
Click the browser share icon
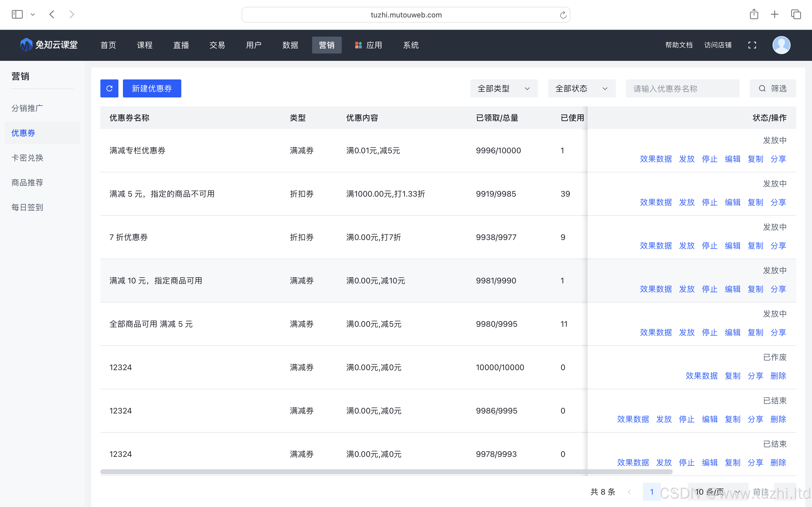point(754,14)
